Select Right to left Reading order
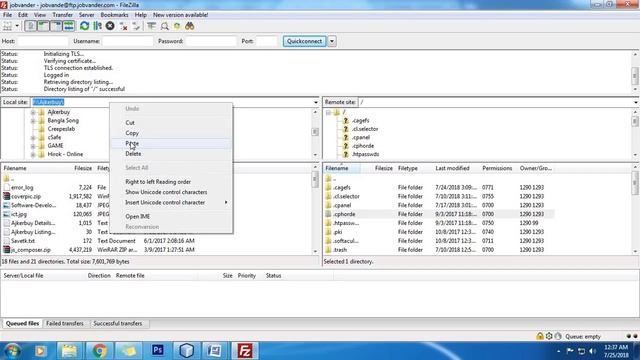 (171, 182)
